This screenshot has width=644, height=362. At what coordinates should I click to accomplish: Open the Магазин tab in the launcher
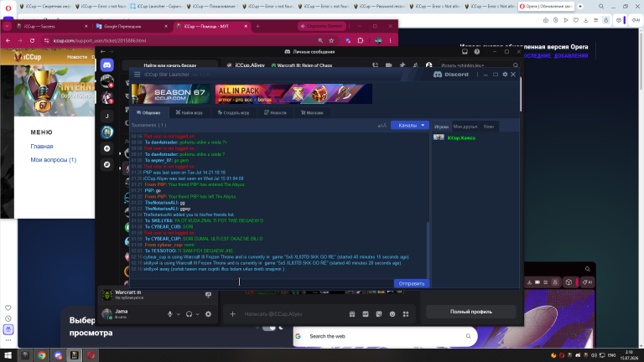click(x=312, y=112)
